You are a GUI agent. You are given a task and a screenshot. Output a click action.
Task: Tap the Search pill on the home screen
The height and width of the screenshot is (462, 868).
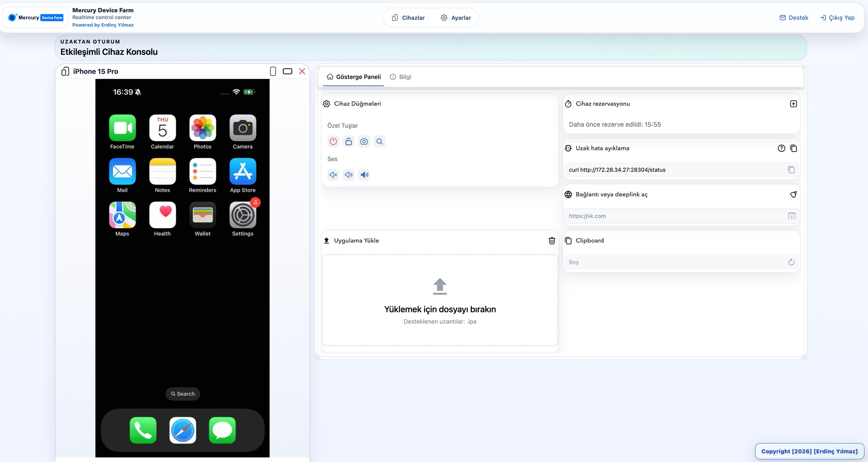[x=183, y=394]
